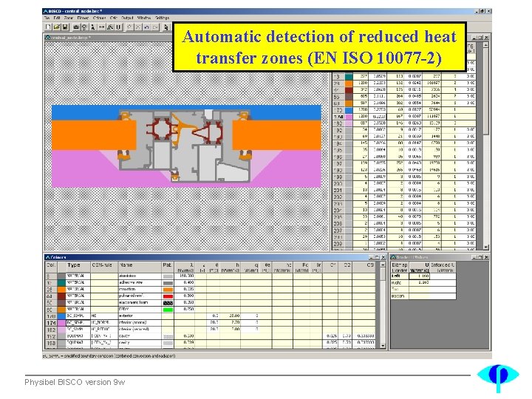Open the Zoom menu
Image resolution: width=532 pixels, height=399 pixels.
pos(69,18)
